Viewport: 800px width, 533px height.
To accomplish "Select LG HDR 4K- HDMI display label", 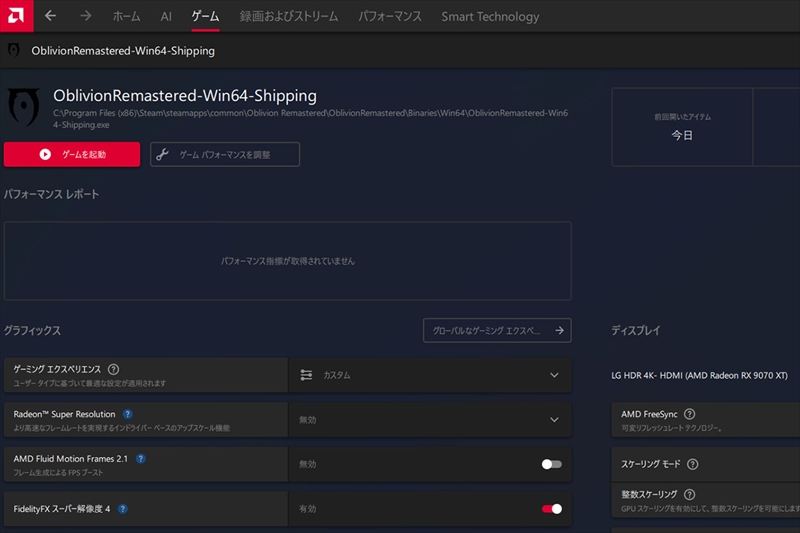I will point(699,375).
